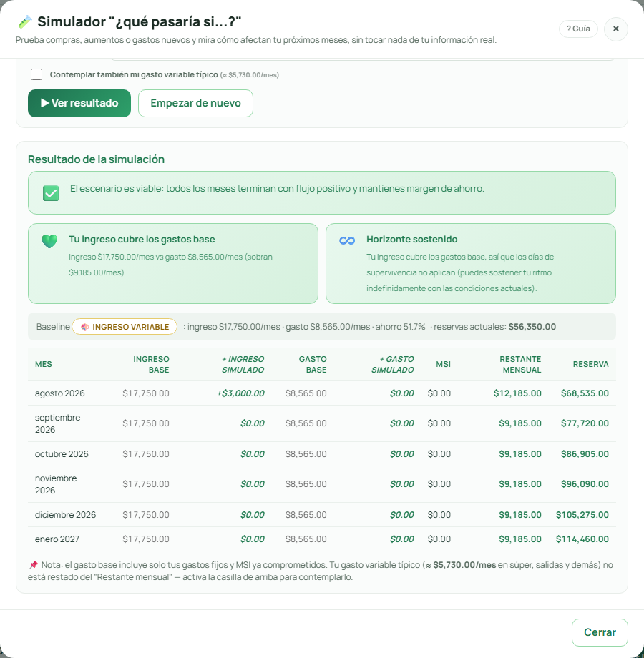Click the $96,090.00 reserve value
The width and height of the screenshot is (644, 658).
(x=585, y=484)
